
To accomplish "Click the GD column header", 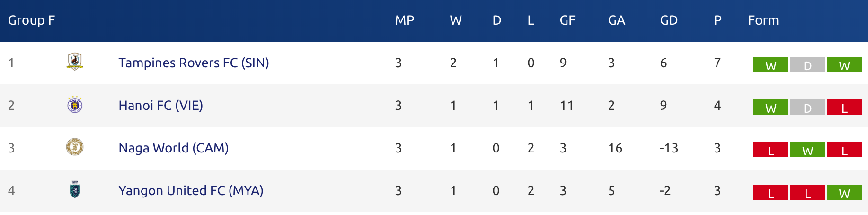I will click(x=669, y=20).
